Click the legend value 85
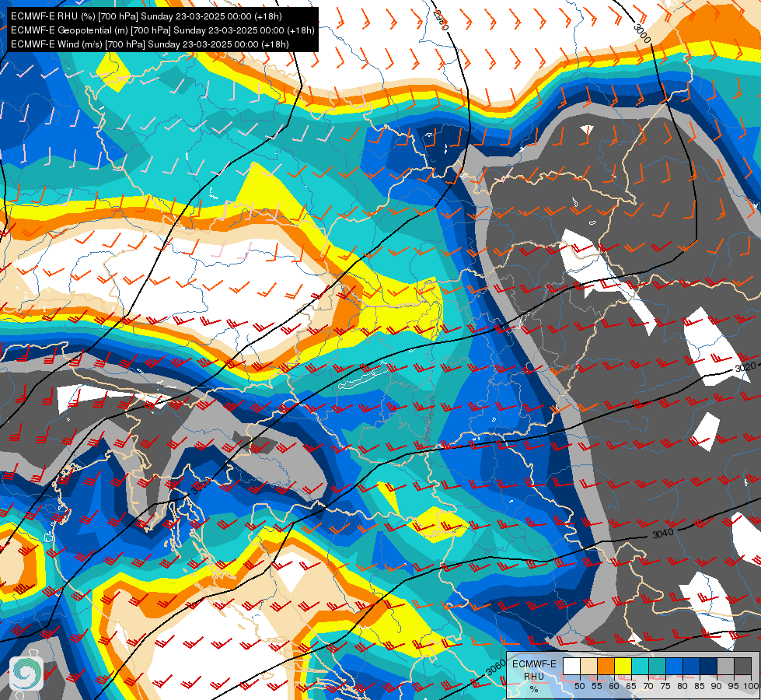The height and width of the screenshot is (700, 761). point(700,686)
